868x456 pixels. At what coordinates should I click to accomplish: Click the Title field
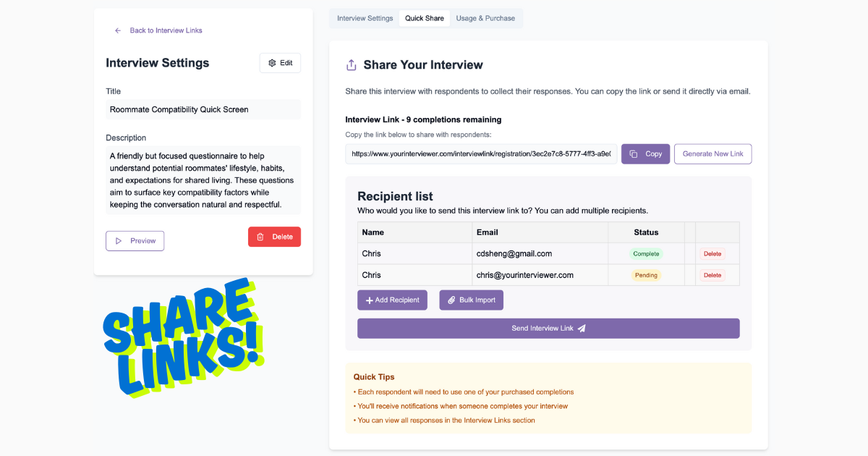(x=203, y=110)
